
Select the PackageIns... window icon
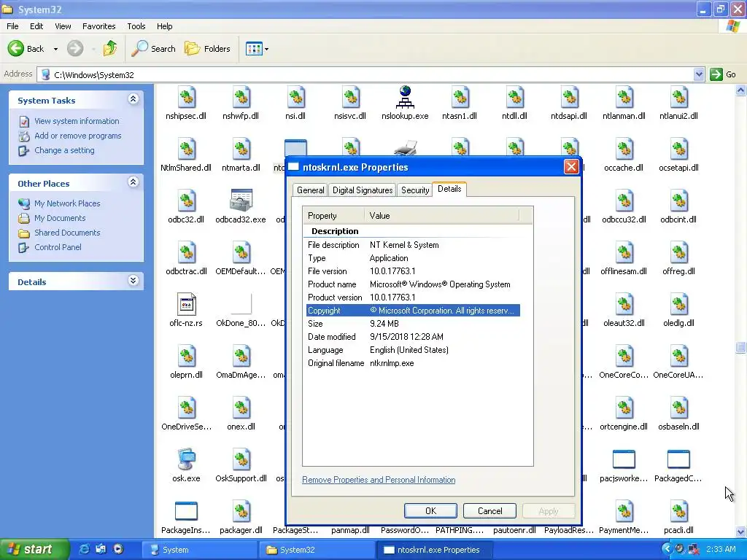pyautogui.click(x=186, y=511)
